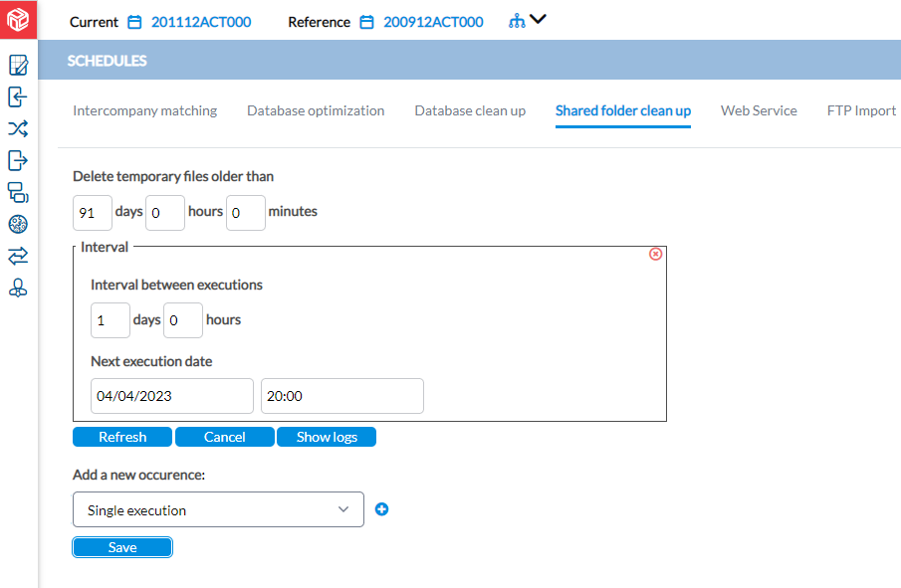The width and height of the screenshot is (901, 588).
Task: Click the export arrow sidebar icon
Action: (18, 161)
